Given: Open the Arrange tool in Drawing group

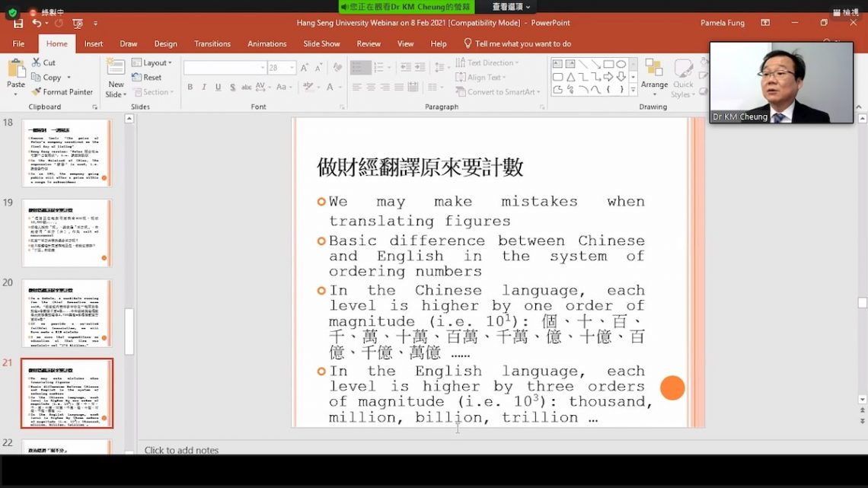Looking at the screenshot, I should pos(654,76).
